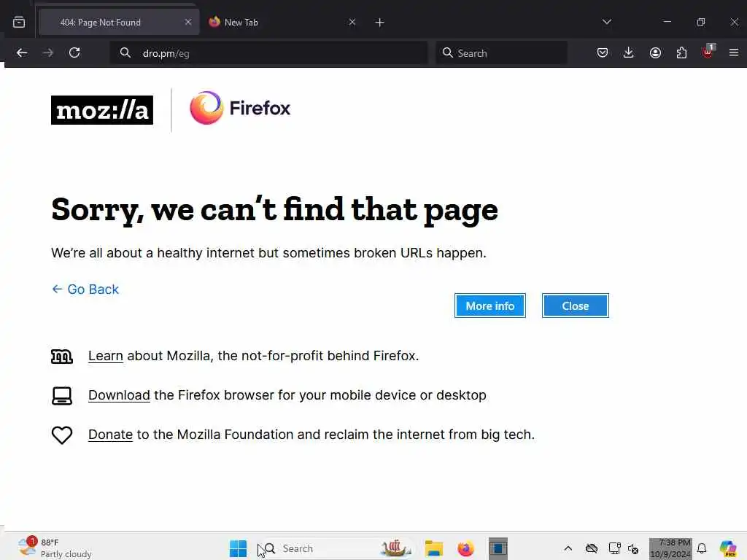Click the Windows taskbar Search box
747x560 pixels.
coord(337,548)
